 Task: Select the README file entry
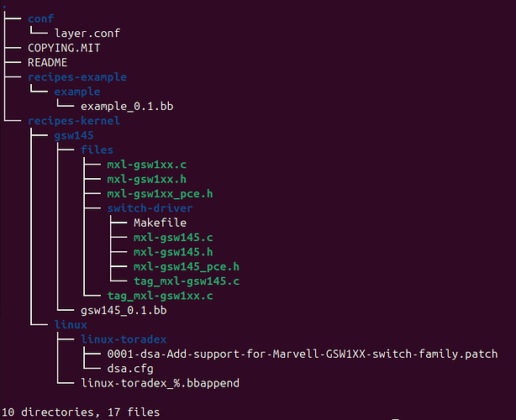pyautogui.click(x=48, y=62)
